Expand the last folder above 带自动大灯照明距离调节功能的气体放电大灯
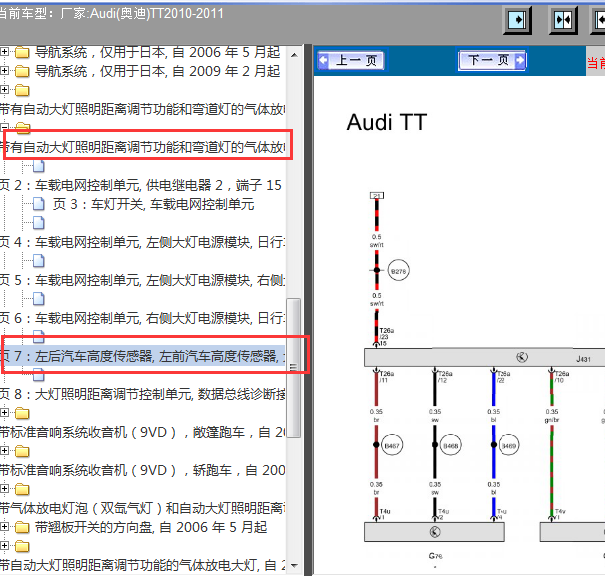The width and height of the screenshot is (605, 576). (4, 546)
